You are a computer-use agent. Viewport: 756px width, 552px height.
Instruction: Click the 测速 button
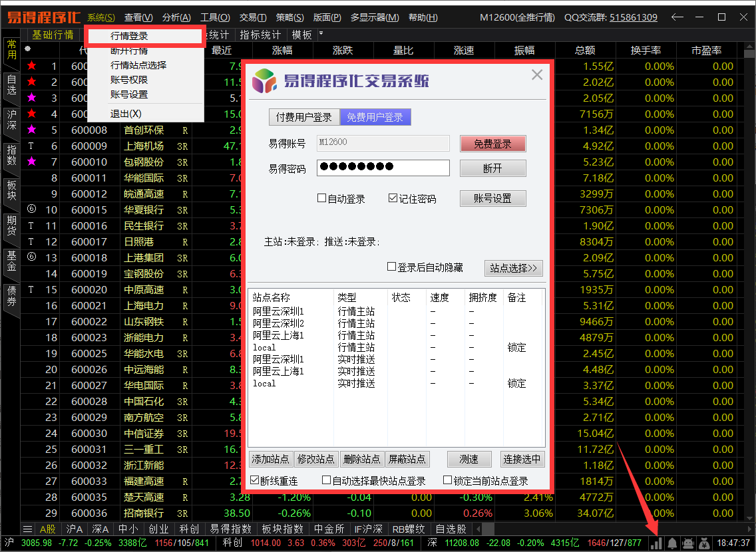coord(469,459)
